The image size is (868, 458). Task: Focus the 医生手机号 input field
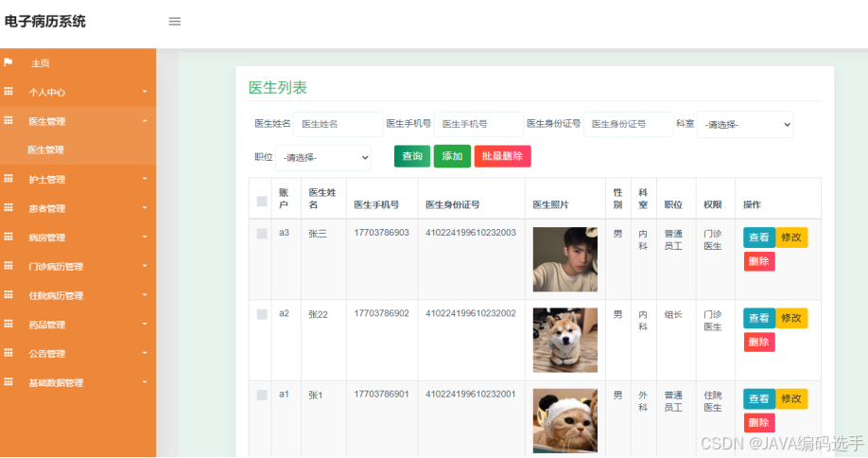(478, 124)
